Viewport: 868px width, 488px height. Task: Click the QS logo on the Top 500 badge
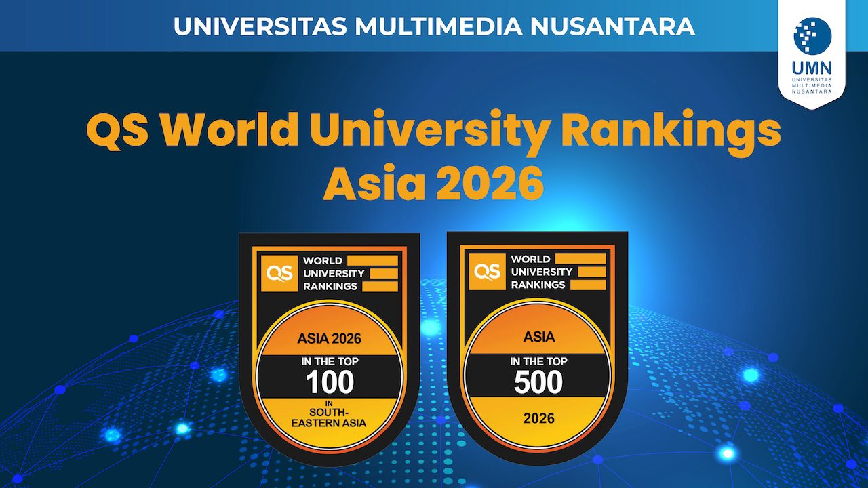tap(488, 272)
